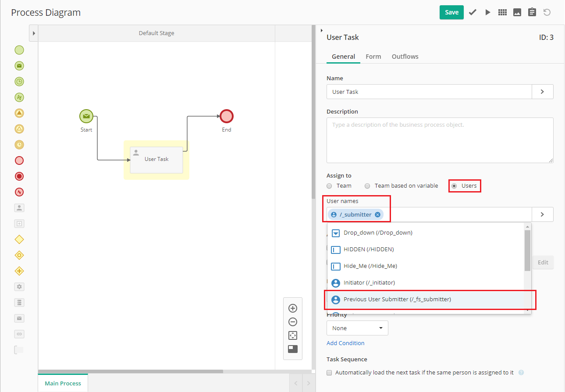
Task: Switch to the Form tab
Action: pos(373,57)
